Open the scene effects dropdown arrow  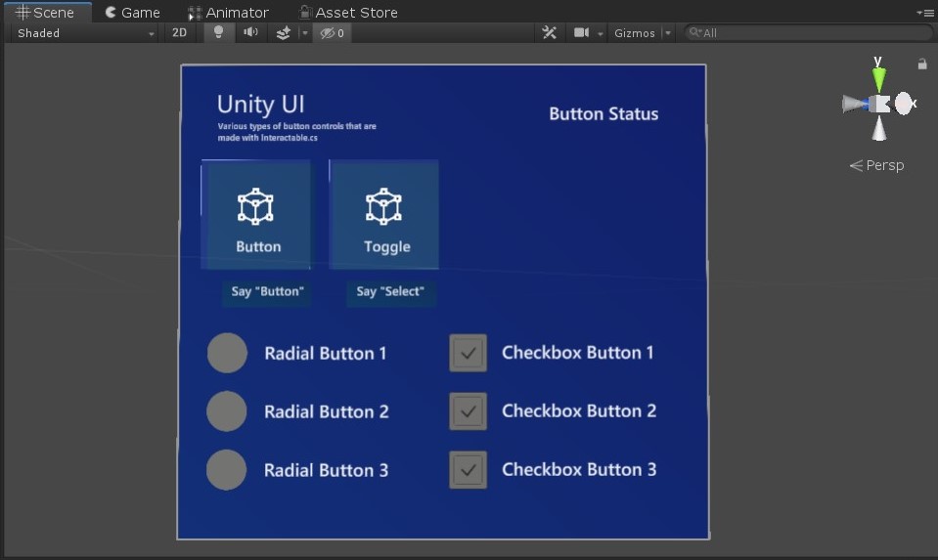point(304,33)
